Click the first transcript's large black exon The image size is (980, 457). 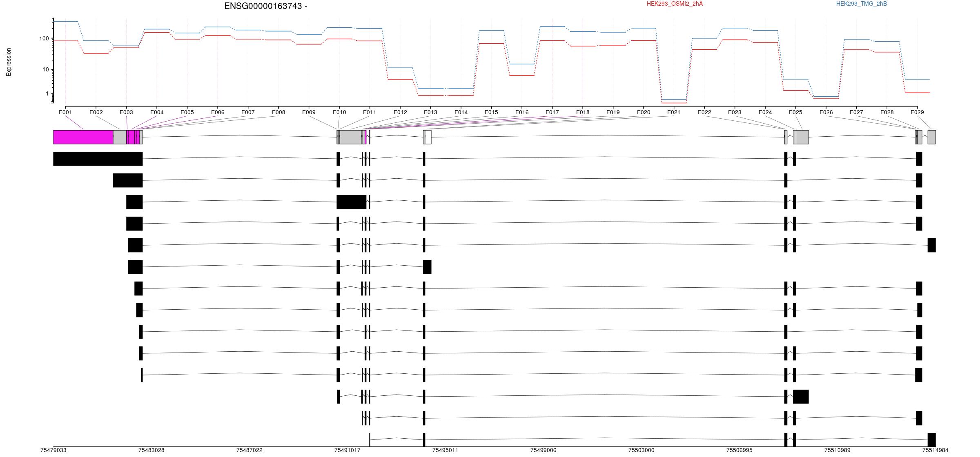(x=98, y=159)
